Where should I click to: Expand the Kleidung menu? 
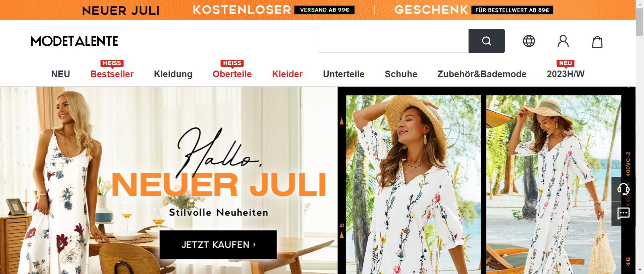(173, 74)
